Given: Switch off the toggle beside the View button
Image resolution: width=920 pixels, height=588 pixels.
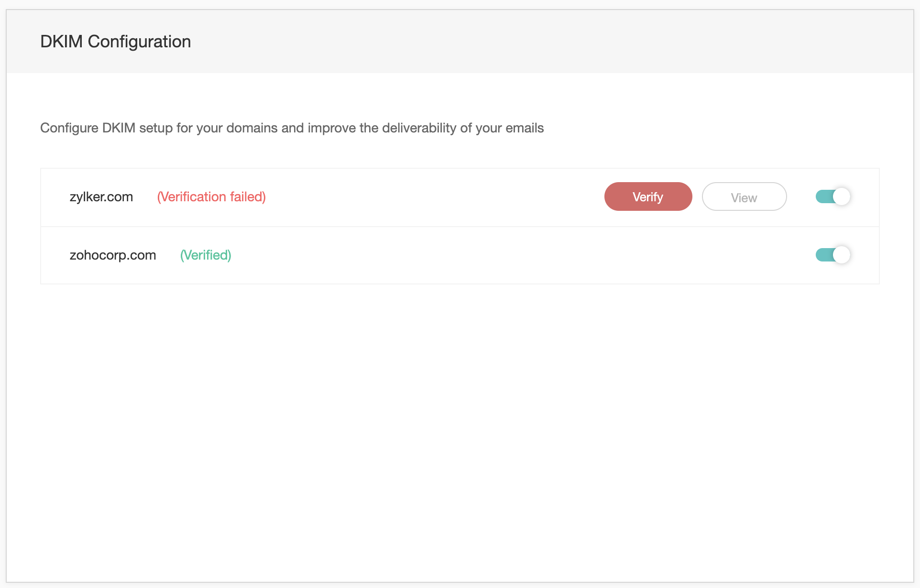Looking at the screenshot, I should [833, 196].
